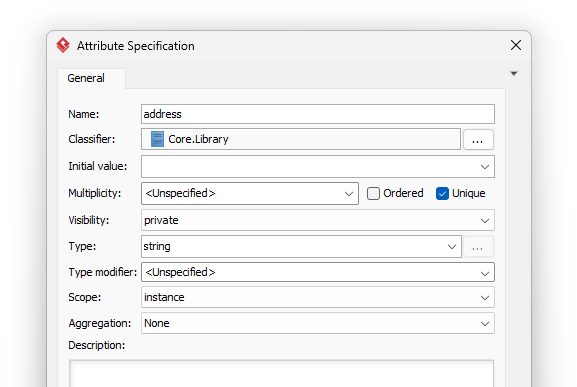Open the Aggregation dropdown set to None
Viewport: 577px width, 387px height.
point(318,323)
